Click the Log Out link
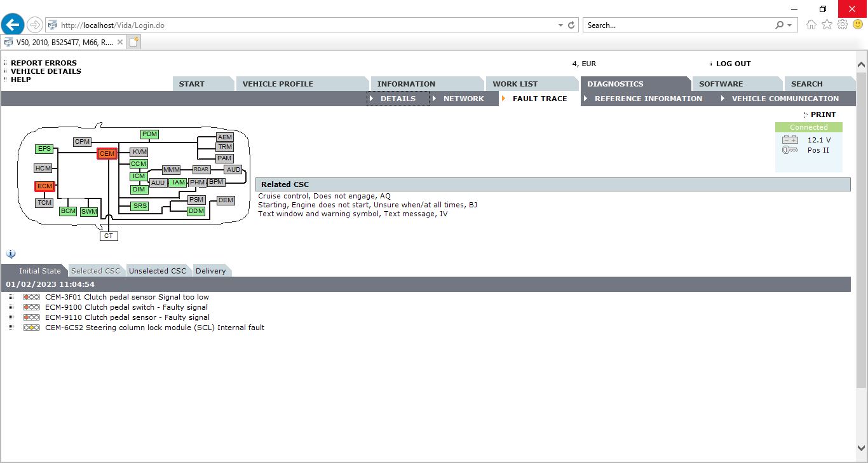The image size is (868, 463). coord(733,64)
